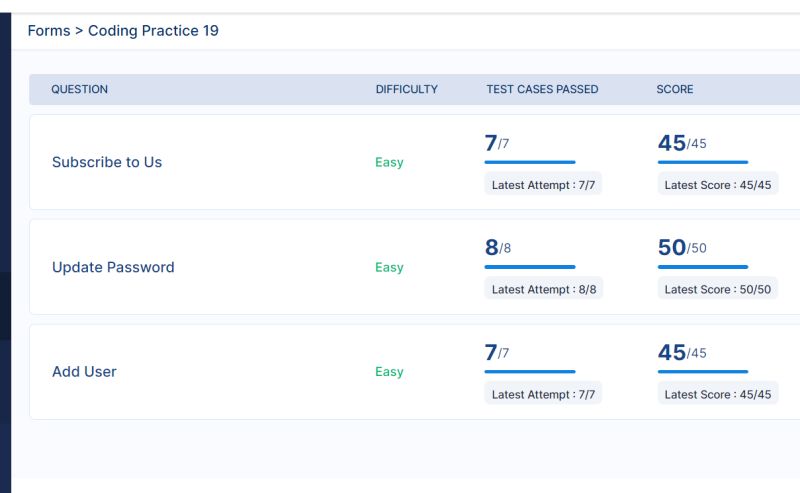
Task: Click score progress bar for Subscribe to Us
Action: click(703, 162)
